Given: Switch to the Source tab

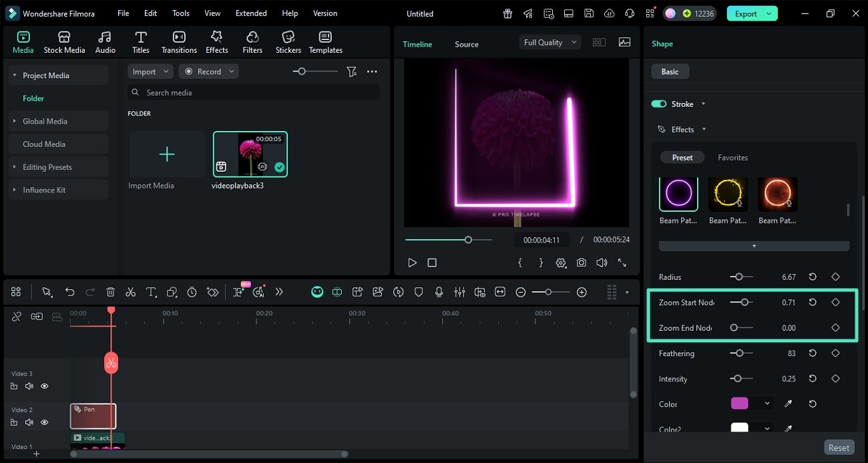Looking at the screenshot, I should pos(466,44).
